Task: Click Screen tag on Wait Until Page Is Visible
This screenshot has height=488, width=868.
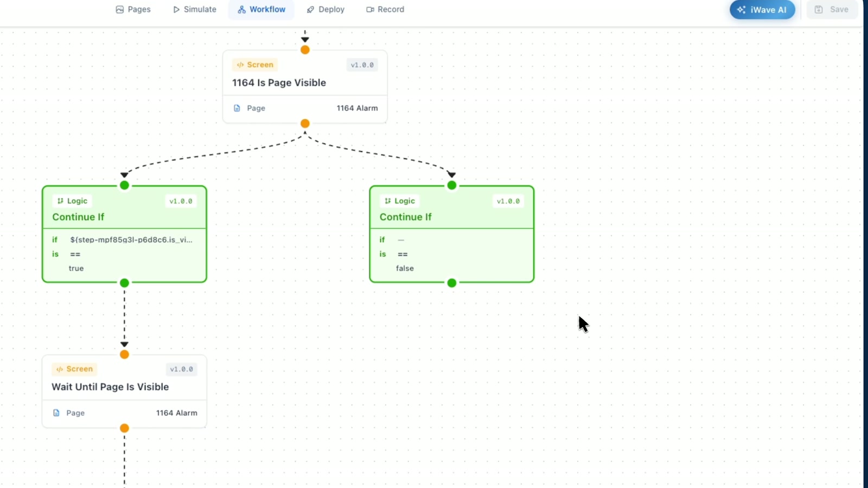Action: [74, 369]
